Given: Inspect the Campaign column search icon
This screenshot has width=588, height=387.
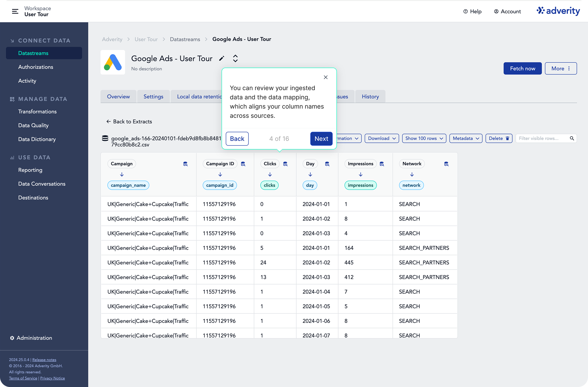Looking at the screenshot, I should [185, 164].
